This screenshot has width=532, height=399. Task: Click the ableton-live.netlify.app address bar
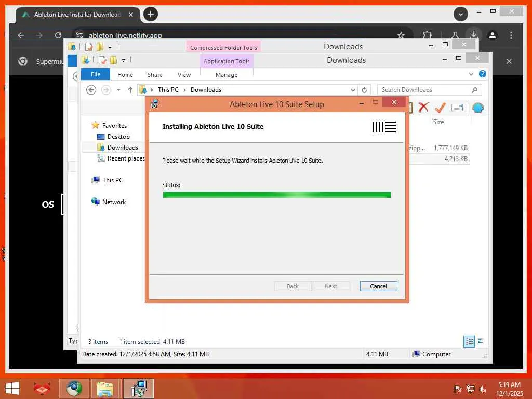point(125,35)
